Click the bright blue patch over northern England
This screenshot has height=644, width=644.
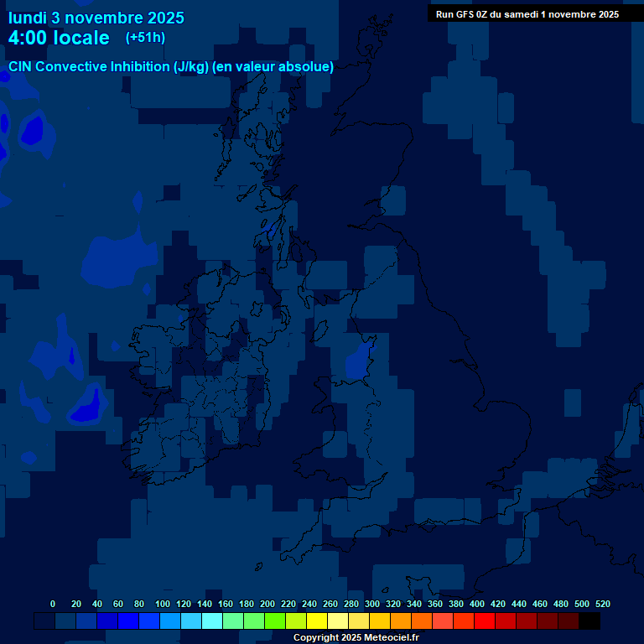[360, 360]
